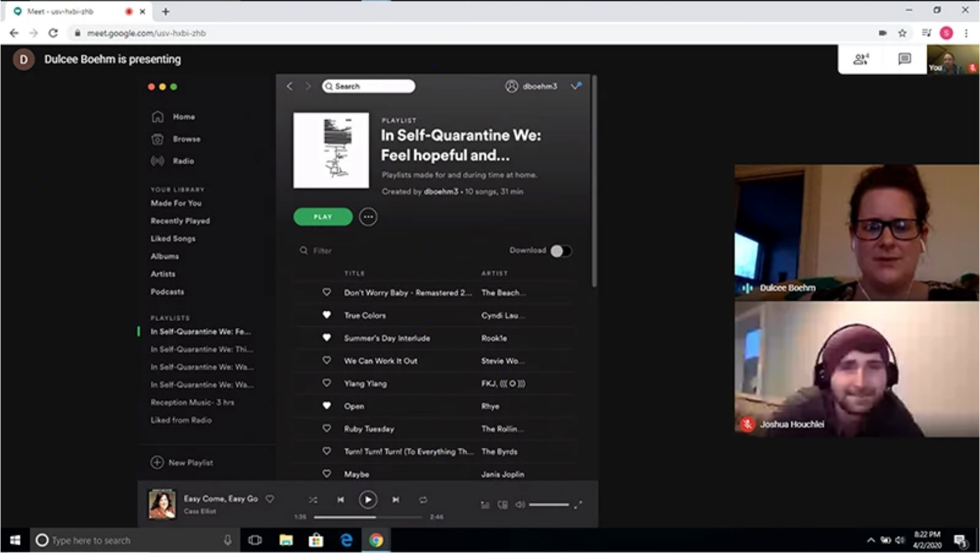The height and width of the screenshot is (553, 980).
Task: Open Liked Songs
Action: coord(173,238)
